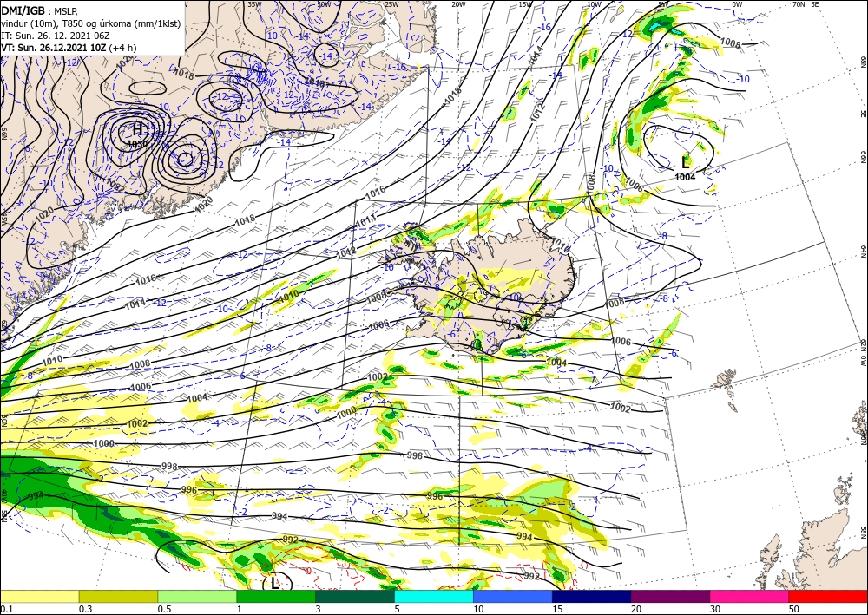Select the green 1 mm legend swatch

[x=276, y=596]
